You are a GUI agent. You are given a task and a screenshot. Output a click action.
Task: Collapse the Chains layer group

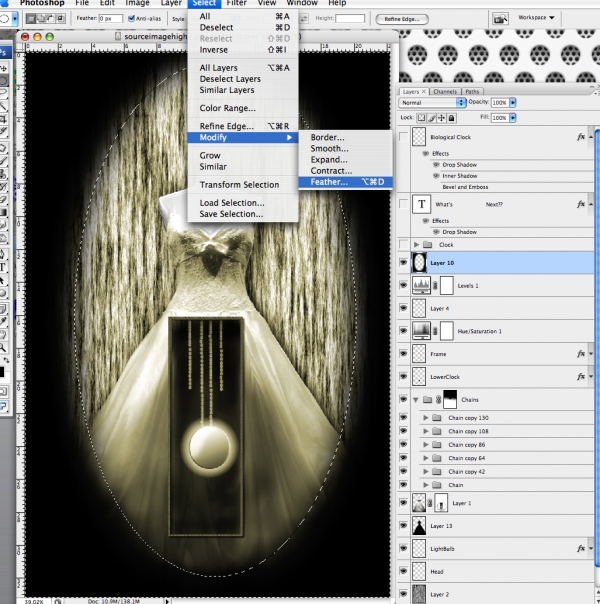416,400
